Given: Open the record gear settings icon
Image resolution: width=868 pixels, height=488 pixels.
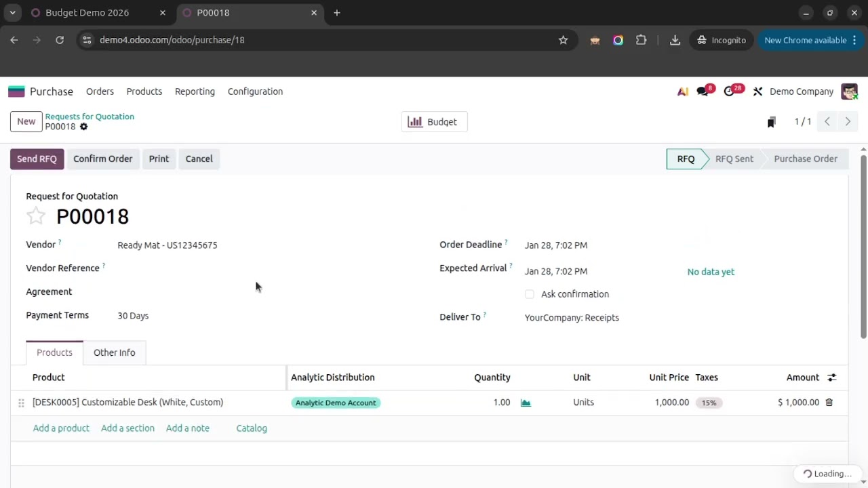Looking at the screenshot, I should pos(84,127).
